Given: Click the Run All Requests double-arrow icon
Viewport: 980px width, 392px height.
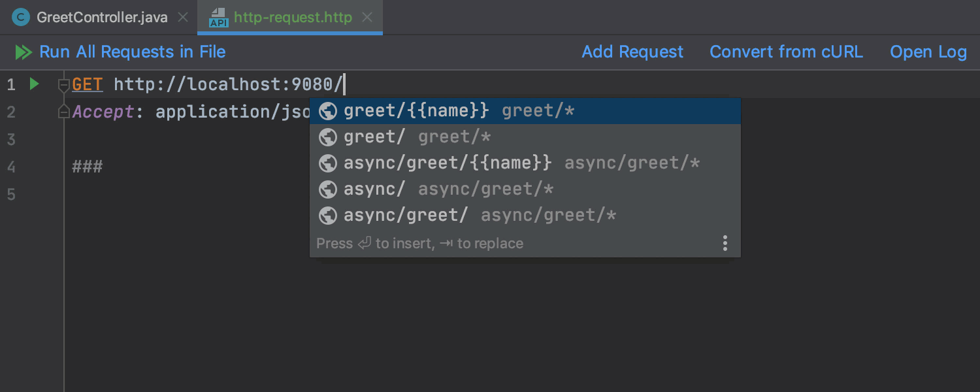Looking at the screenshot, I should (x=24, y=52).
